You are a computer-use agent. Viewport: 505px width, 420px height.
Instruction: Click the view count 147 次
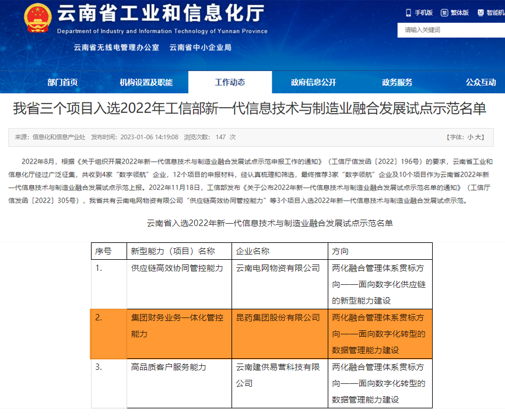[226, 137]
